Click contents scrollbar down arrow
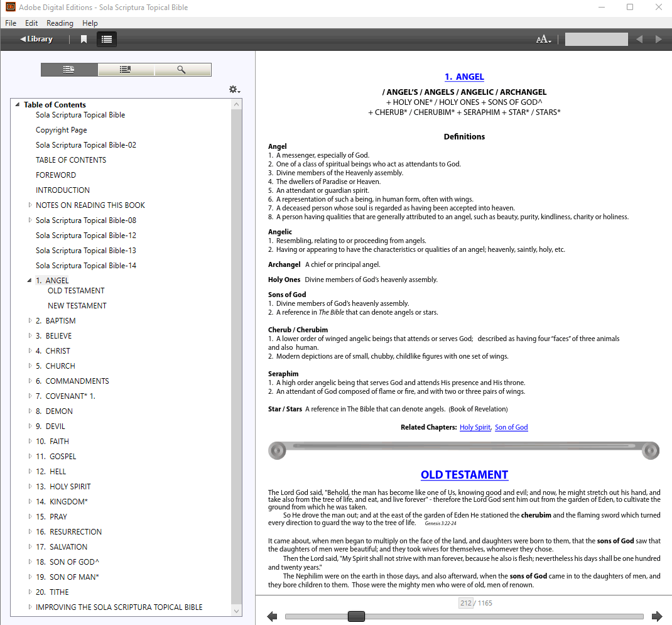672x625 pixels. [236, 611]
